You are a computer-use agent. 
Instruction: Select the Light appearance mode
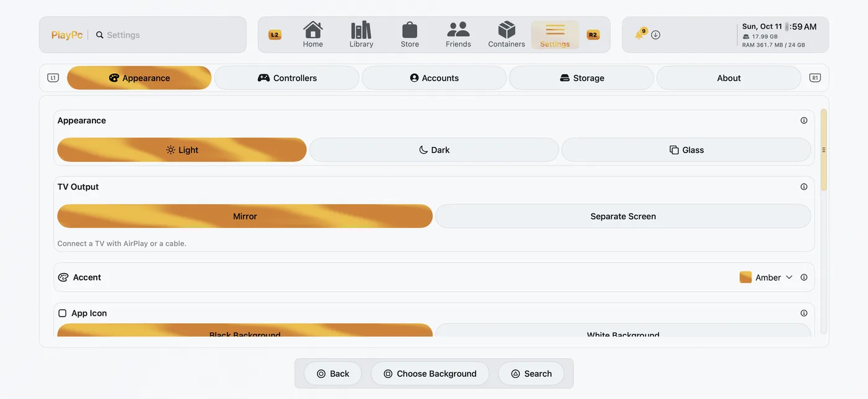(182, 150)
